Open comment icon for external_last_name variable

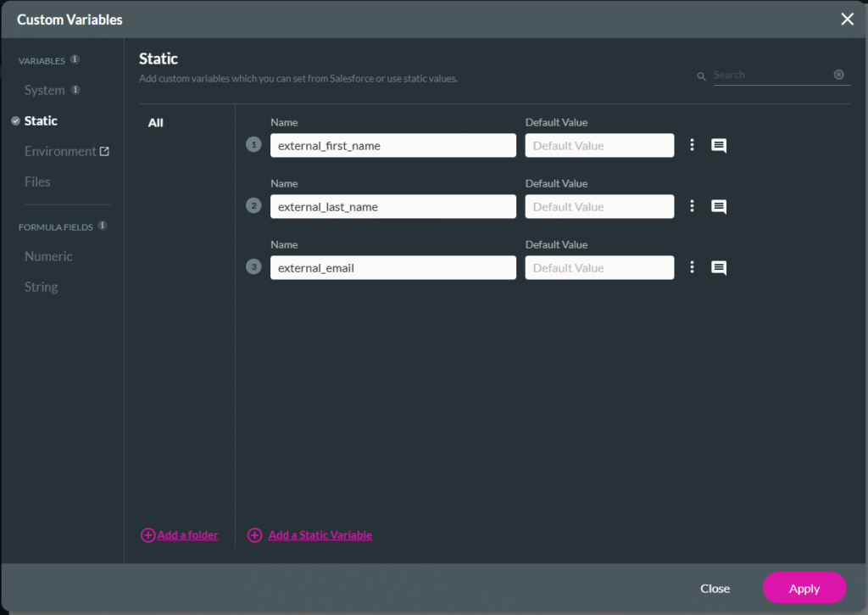click(719, 207)
